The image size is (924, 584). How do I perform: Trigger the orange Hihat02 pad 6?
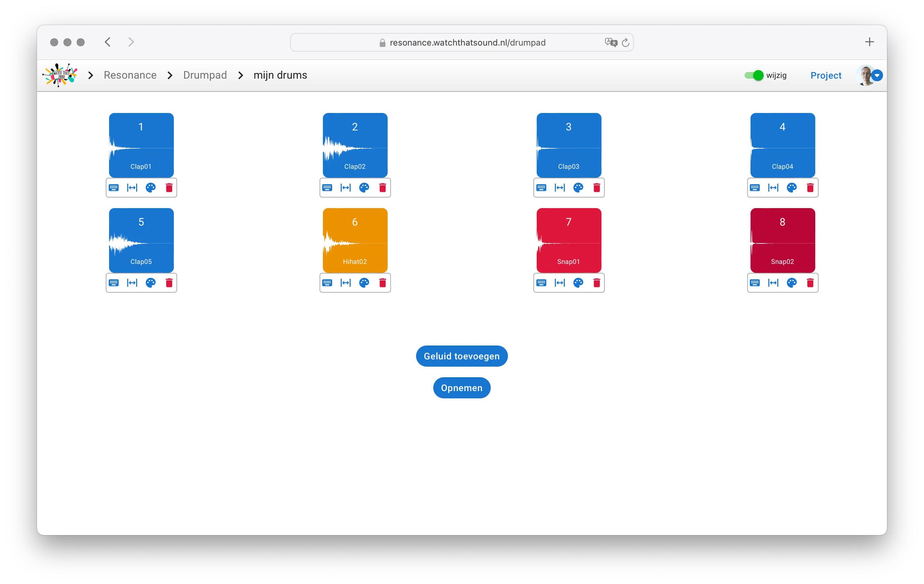355,240
